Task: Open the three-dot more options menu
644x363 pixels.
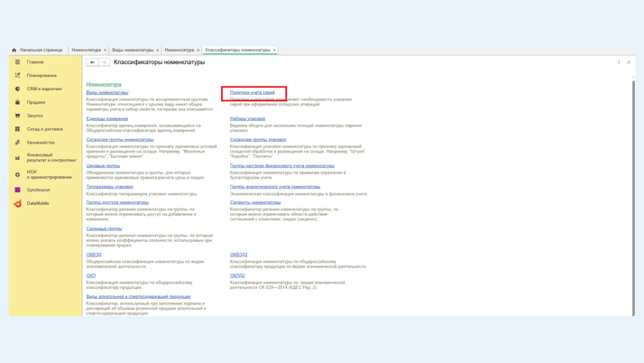Action: point(619,62)
